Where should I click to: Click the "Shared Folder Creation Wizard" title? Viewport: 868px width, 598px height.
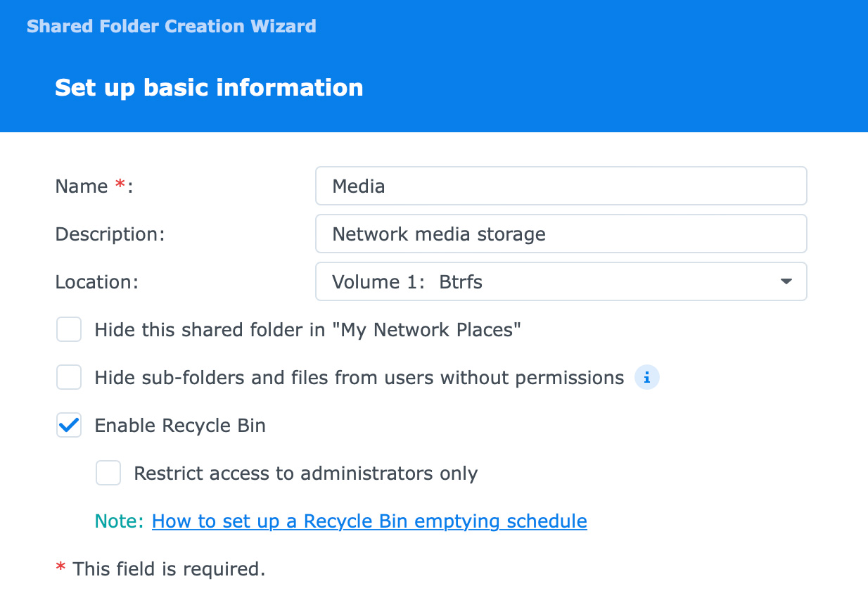(171, 27)
